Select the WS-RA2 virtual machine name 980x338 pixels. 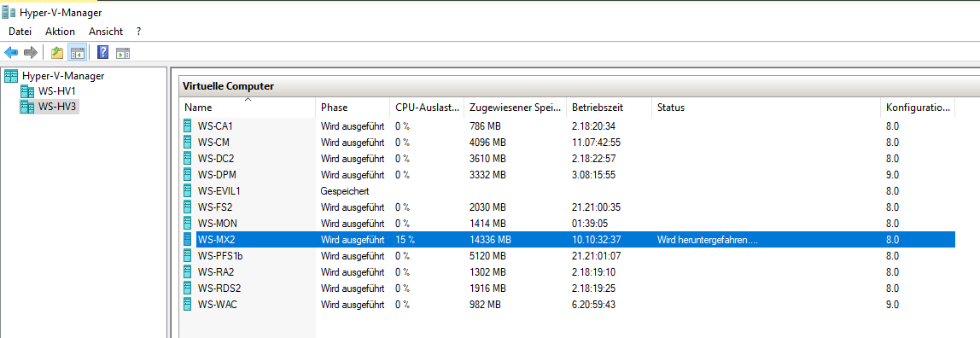point(216,271)
